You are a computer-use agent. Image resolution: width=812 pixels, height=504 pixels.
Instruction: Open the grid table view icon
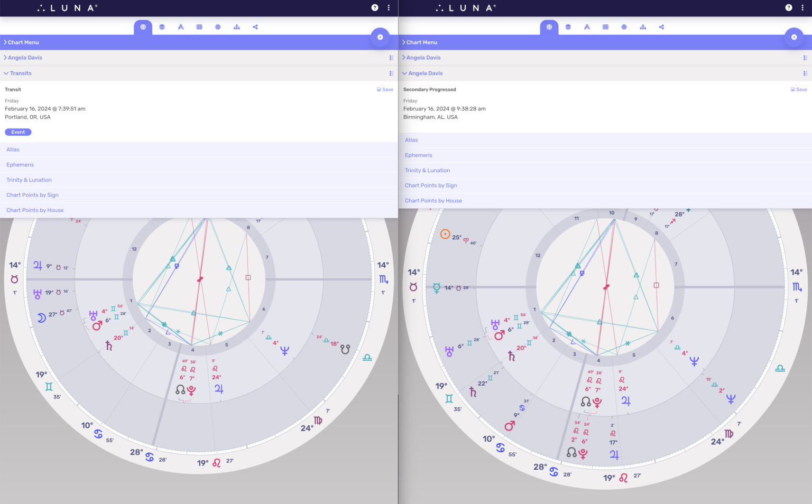(x=199, y=27)
